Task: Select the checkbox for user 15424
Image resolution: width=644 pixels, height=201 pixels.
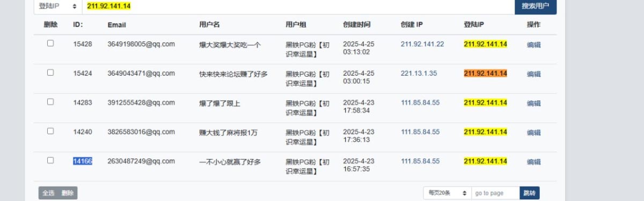Action: point(50,72)
